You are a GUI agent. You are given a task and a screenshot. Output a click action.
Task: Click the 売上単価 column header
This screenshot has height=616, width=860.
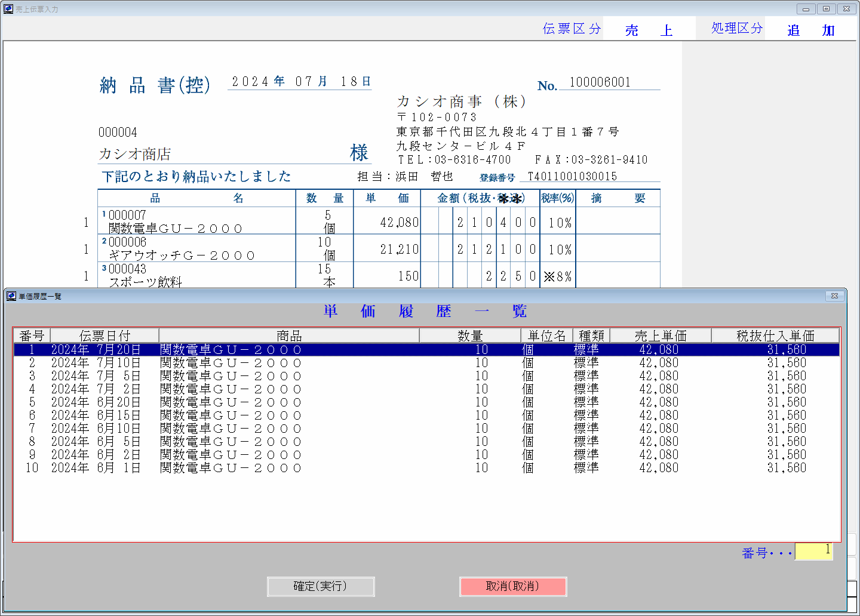coord(660,335)
